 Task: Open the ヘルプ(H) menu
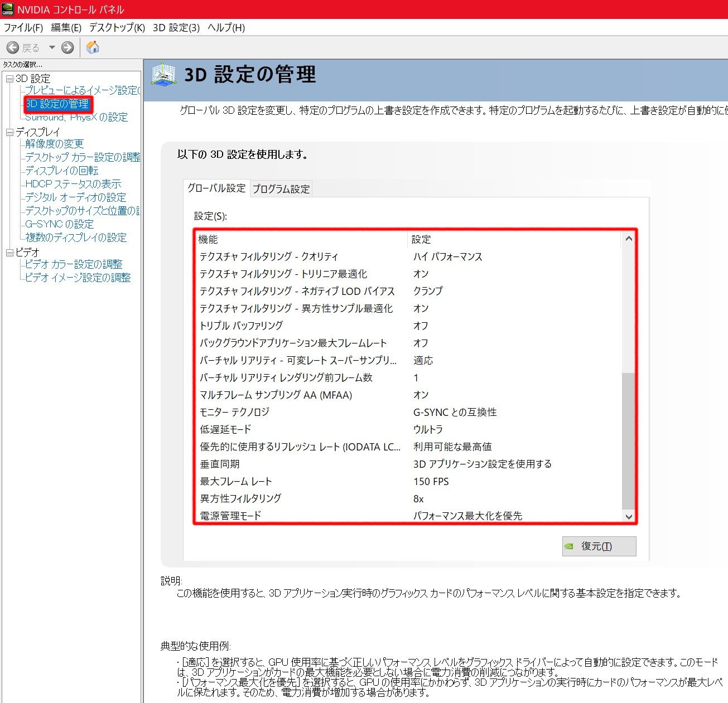226,28
